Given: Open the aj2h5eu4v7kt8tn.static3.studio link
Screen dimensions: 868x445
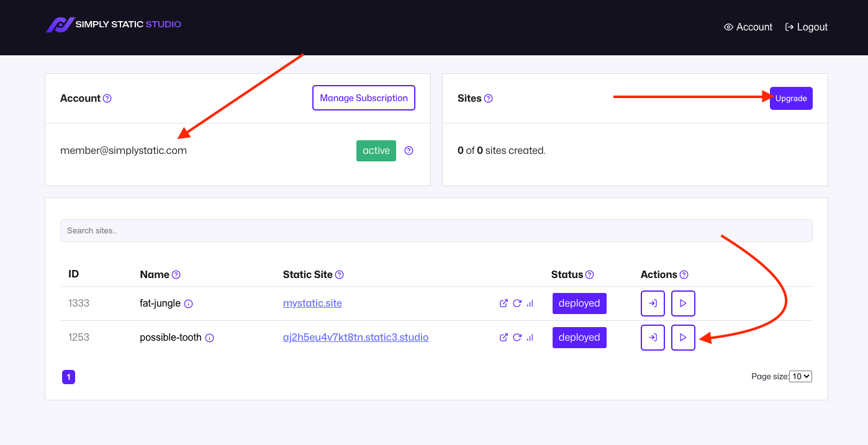Looking at the screenshot, I should [356, 338].
